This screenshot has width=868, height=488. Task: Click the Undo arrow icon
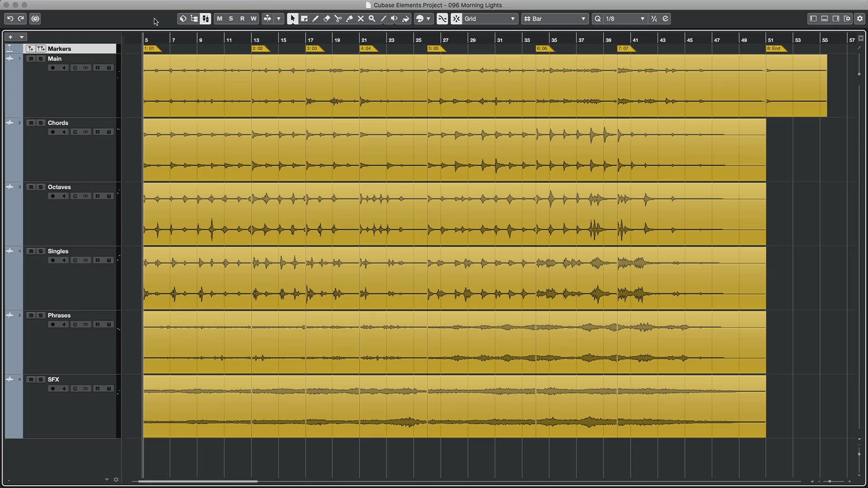[x=10, y=19]
